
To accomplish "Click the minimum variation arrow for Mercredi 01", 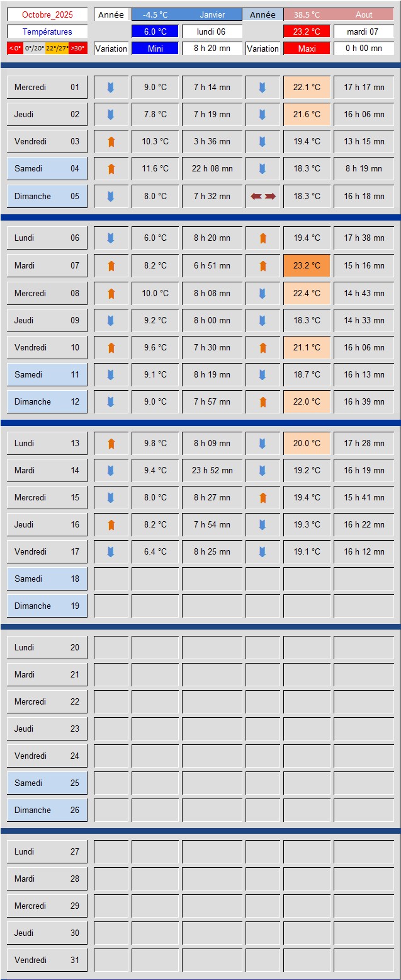I will (111, 88).
